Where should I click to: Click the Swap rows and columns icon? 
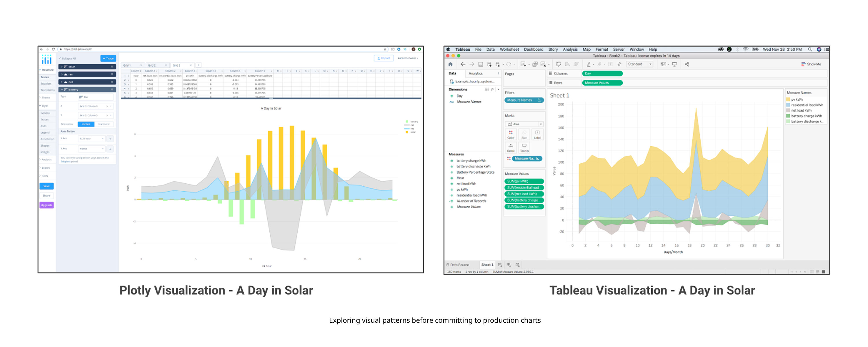click(558, 64)
